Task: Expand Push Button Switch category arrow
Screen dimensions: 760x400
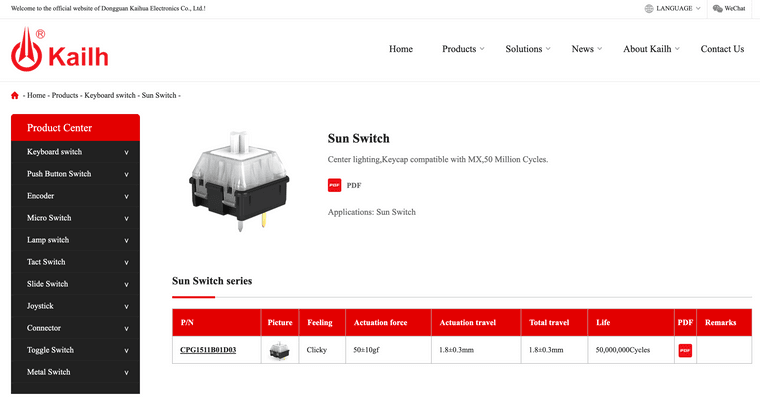Action: (x=127, y=174)
